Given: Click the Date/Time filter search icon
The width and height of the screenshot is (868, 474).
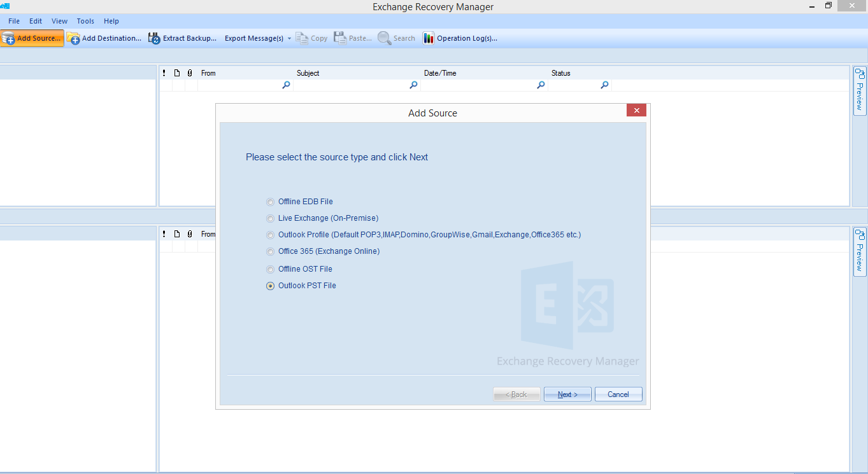Looking at the screenshot, I should [x=541, y=85].
